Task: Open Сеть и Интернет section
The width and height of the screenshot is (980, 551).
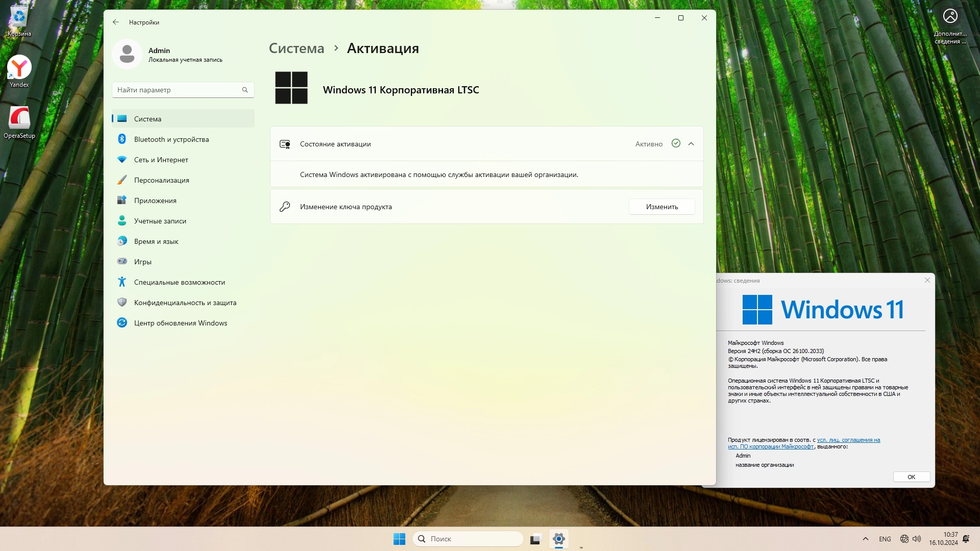Action: [161, 160]
